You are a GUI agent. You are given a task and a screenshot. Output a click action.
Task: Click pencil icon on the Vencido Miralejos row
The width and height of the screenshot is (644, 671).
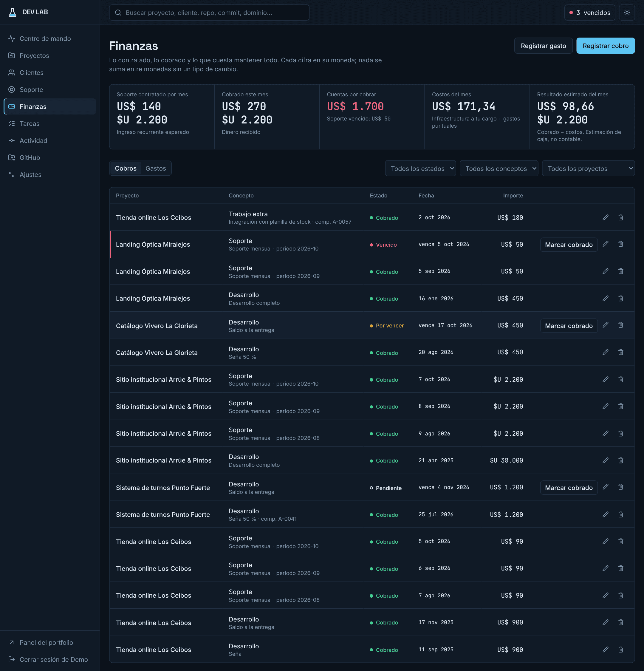click(x=605, y=244)
